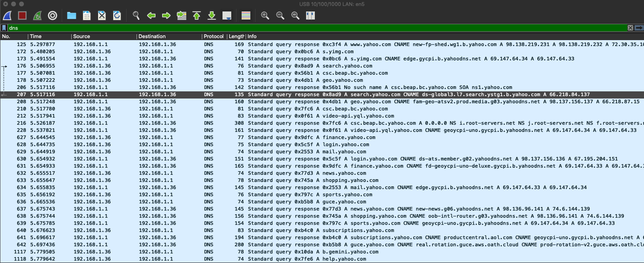Screen dimensions: 644x263
Task: Sort packets by the Destination column
Action: (x=169, y=36)
